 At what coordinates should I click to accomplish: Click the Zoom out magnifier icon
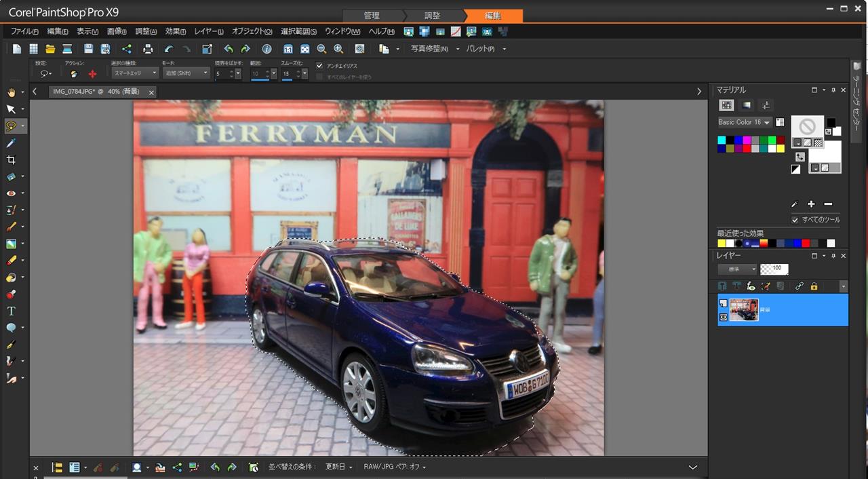[x=321, y=49]
